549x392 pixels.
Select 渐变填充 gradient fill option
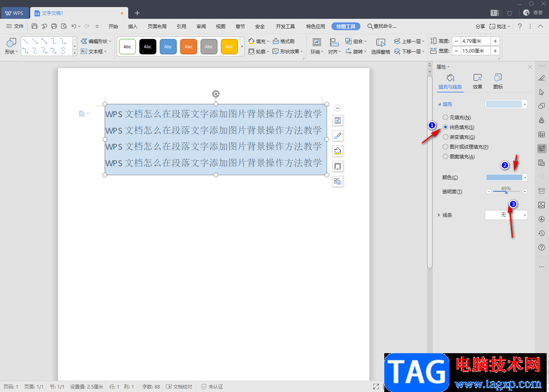[459, 137]
